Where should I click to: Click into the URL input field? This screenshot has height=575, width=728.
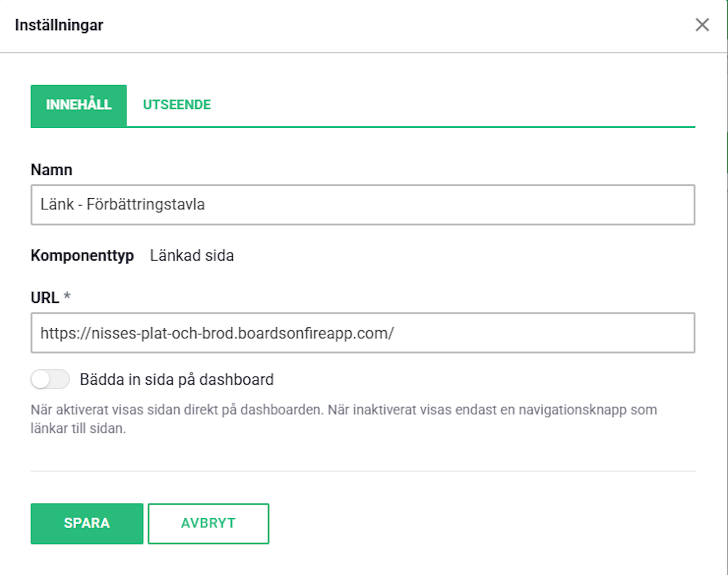tap(363, 333)
